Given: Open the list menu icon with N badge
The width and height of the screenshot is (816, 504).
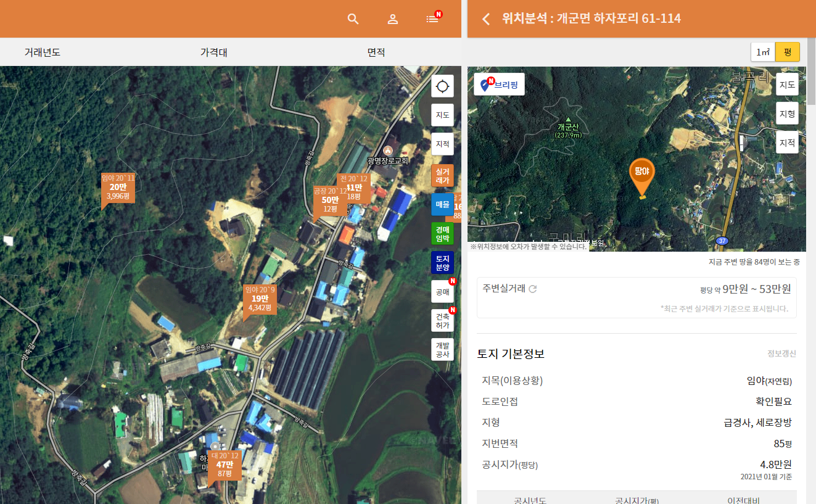Looking at the screenshot, I should coord(433,18).
